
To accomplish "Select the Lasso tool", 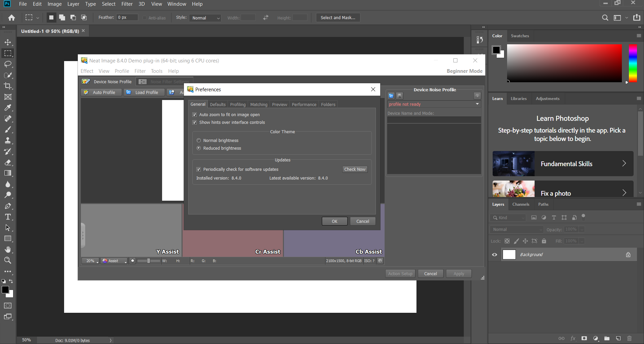I will [8, 64].
